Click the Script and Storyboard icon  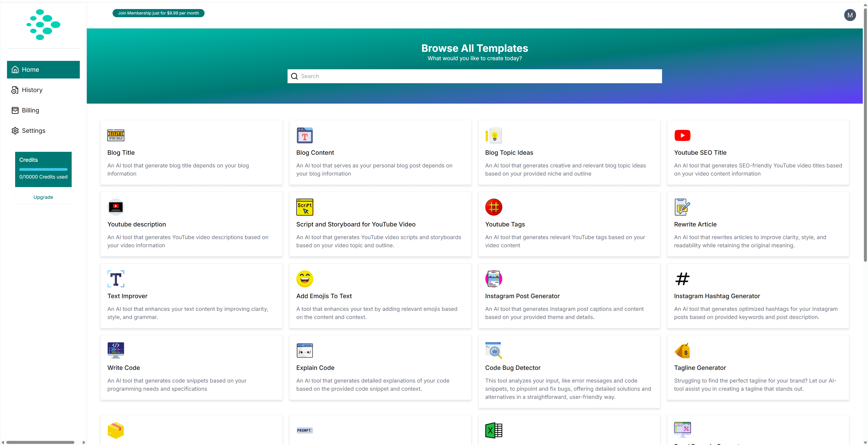point(305,207)
